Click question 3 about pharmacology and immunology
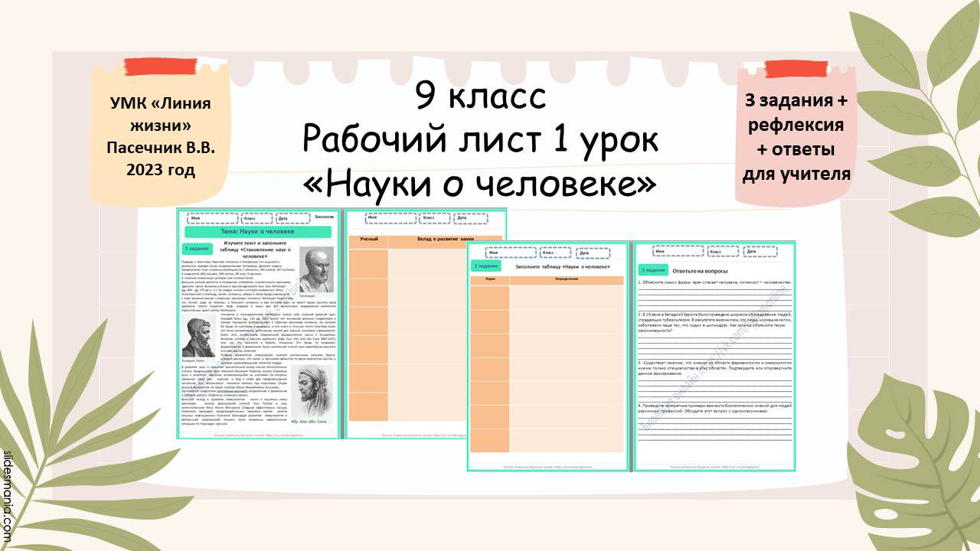 [x=714, y=367]
